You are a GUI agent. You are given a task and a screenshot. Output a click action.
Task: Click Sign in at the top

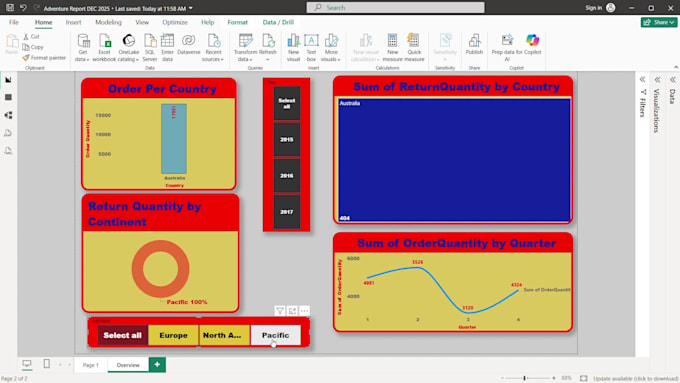click(x=600, y=8)
